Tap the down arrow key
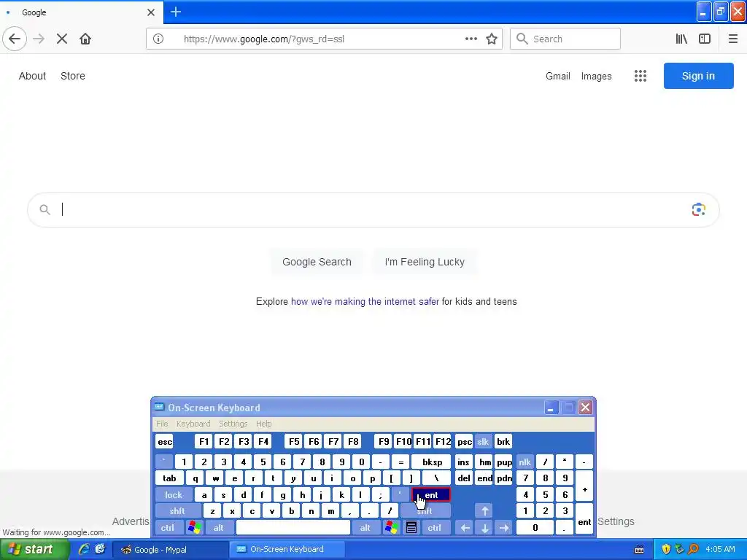The width and height of the screenshot is (747, 560). [x=484, y=528]
